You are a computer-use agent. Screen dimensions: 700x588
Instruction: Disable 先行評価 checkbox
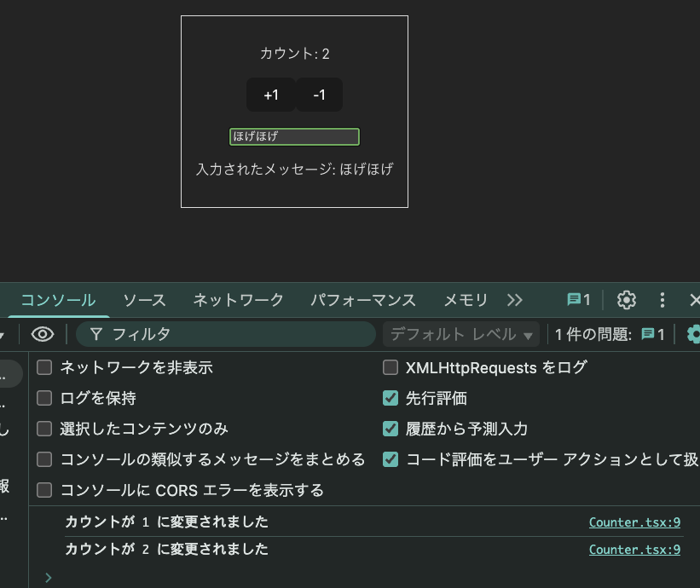tap(390, 398)
